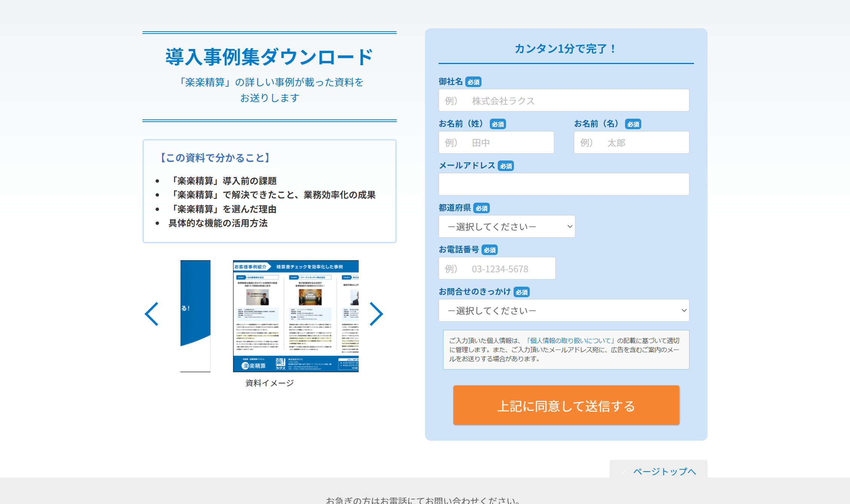Click the 具体的な機能の活用方法 bullet
The height and width of the screenshot is (504, 850).
pyautogui.click(x=218, y=223)
